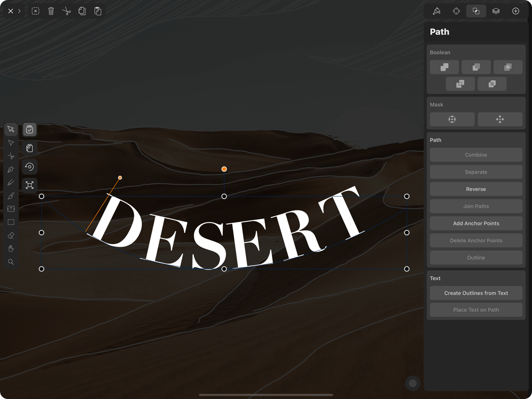Click the Outline button
Image resolution: width=532 pixels, height=399 pixels.
pos(476,258)
